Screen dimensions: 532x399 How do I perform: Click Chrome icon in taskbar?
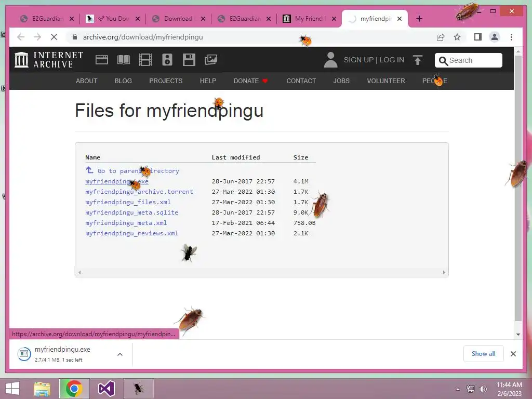point(74,389)
